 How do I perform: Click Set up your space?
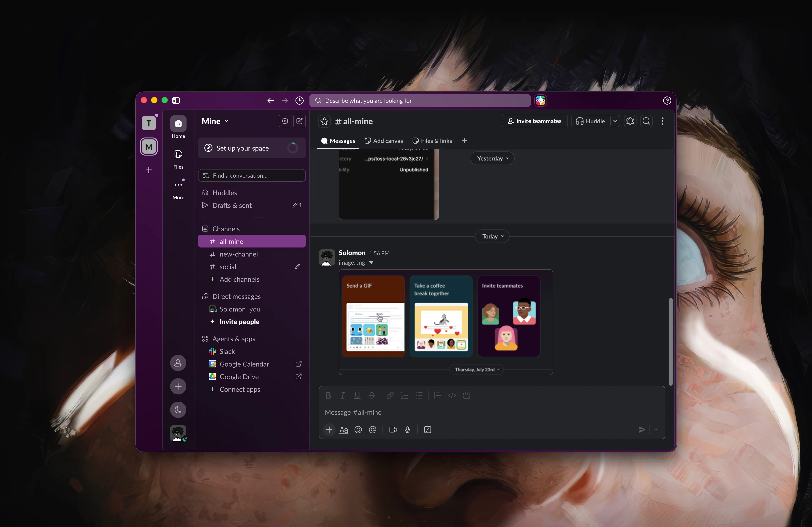(x=252, y=148)
